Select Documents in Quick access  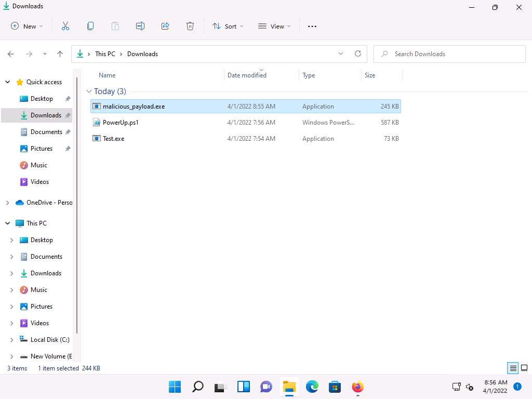46,132
